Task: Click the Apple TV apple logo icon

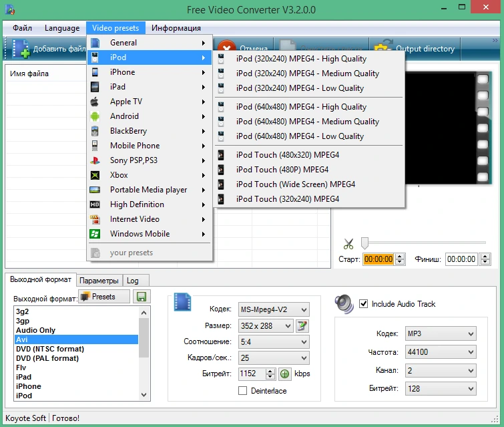Action: (x=95, y=102)
